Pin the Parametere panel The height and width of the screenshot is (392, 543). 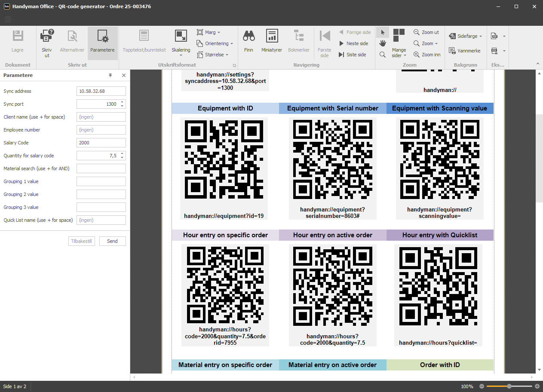(x=110, y=75)
